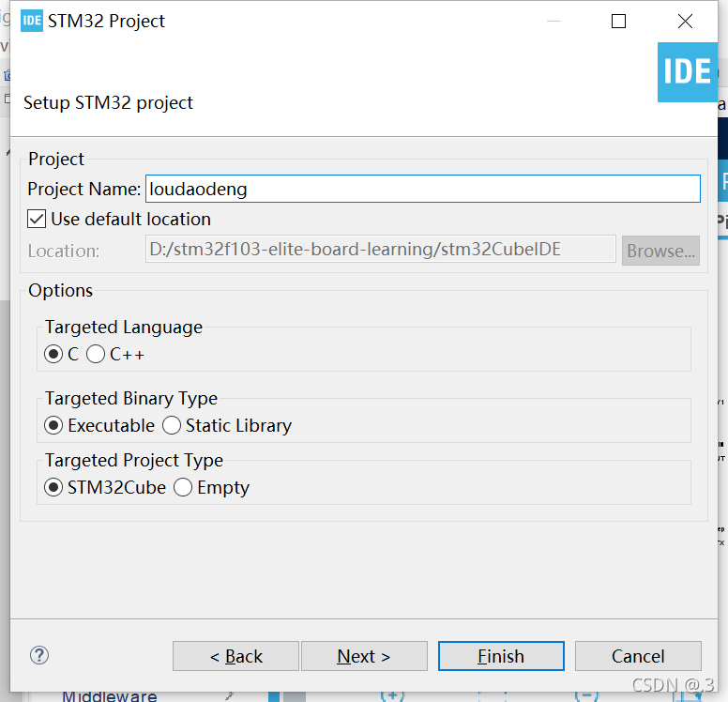Click the Setup STM32 project heading
The image size is (728, 702).
tap(108, 102)
